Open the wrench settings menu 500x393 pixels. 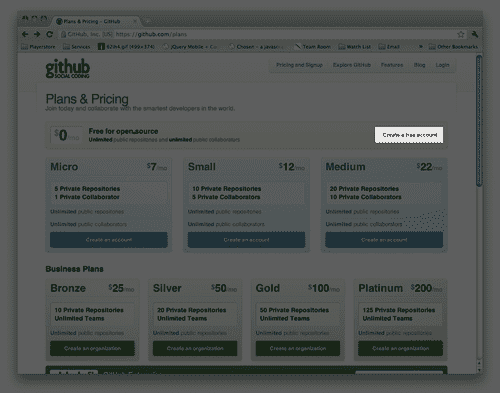pyautogui.click(x=475, y=34)
